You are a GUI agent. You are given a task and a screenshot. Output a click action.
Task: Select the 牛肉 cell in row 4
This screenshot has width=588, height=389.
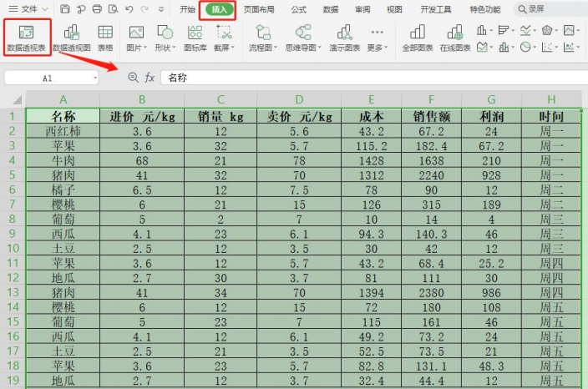63,160
